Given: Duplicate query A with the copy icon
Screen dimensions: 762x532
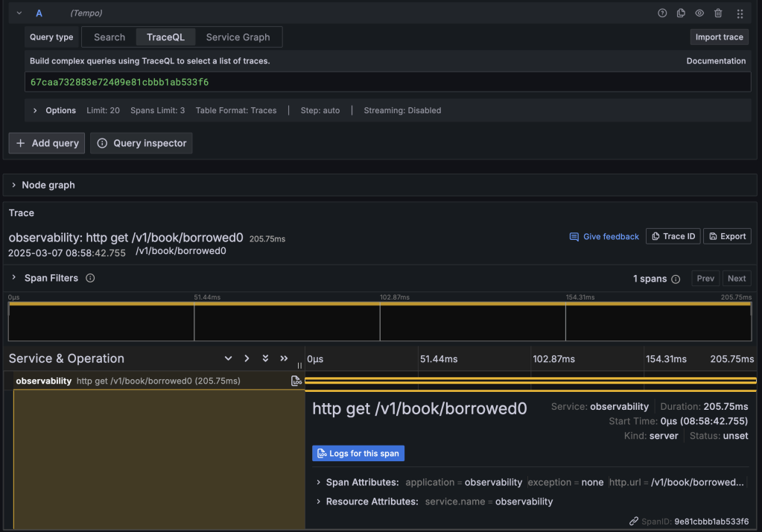Looking at the screenshot, I should (x=681, y=13).
